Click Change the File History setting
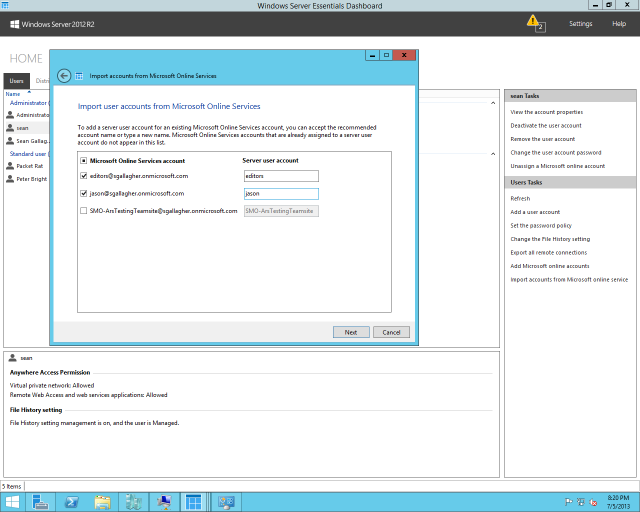 (x=550, y=239)
